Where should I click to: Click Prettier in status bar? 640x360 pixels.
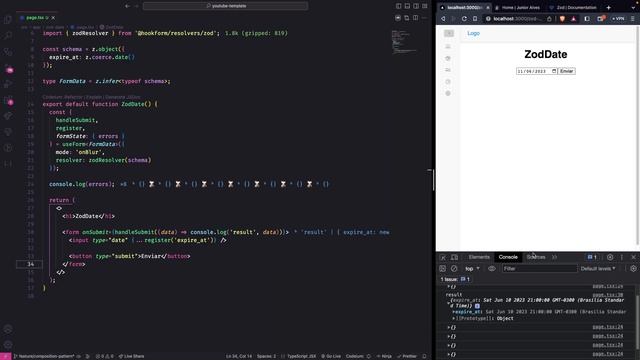[407, 356]
